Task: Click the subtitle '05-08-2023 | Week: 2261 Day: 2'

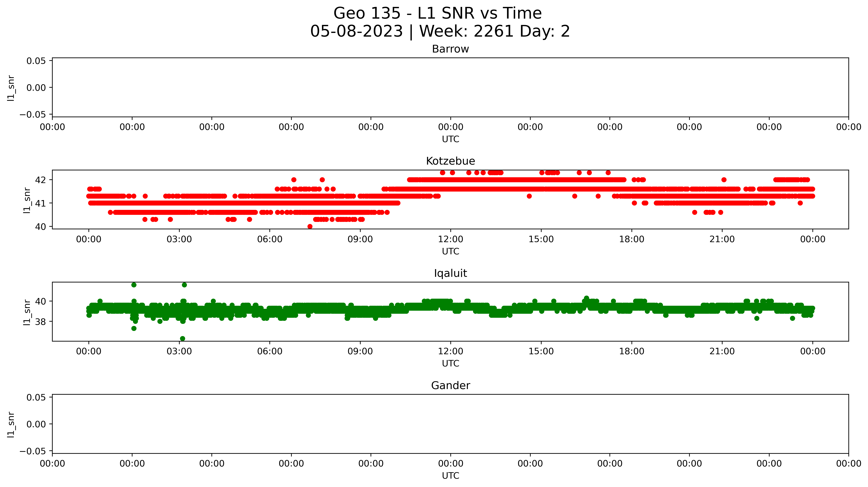Action: [x=440, y=31]
